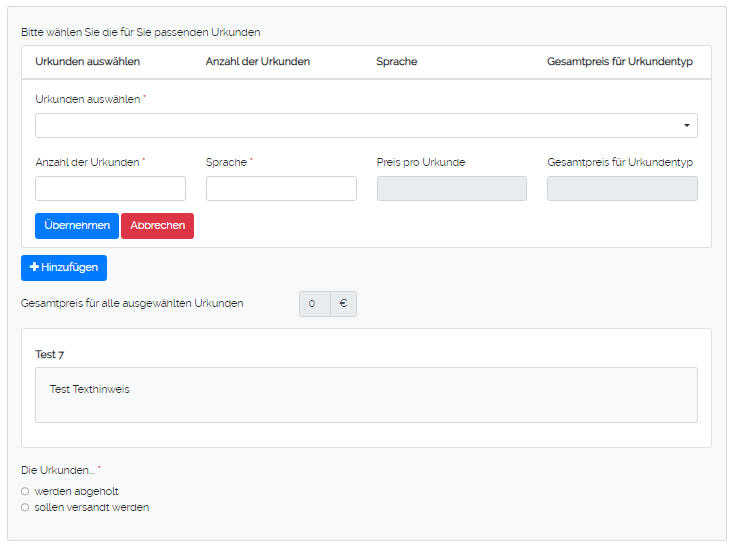Click the 'Bitte wählen Sie' instruction text
Viewport: 730px width, 546px height.
coord(140,32)
